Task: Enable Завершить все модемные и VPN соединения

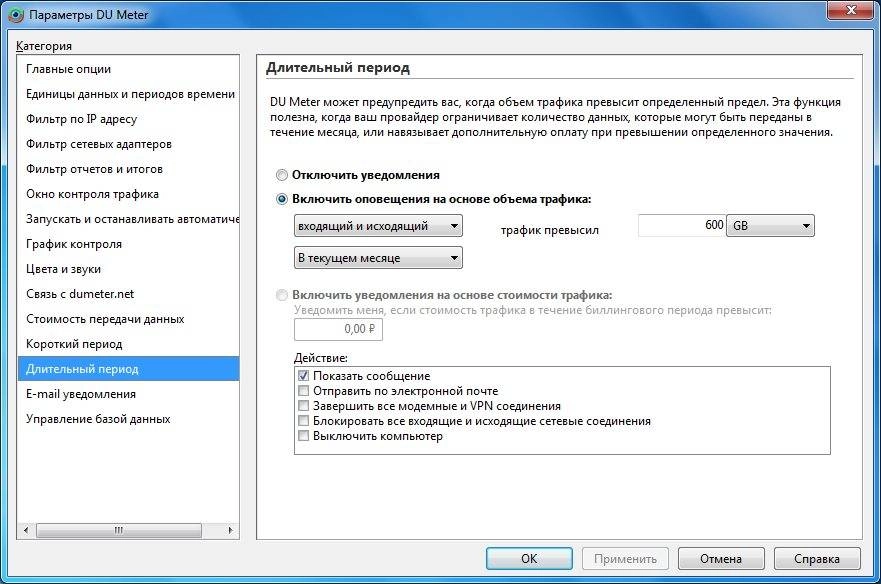Action: tap(303, 406)
